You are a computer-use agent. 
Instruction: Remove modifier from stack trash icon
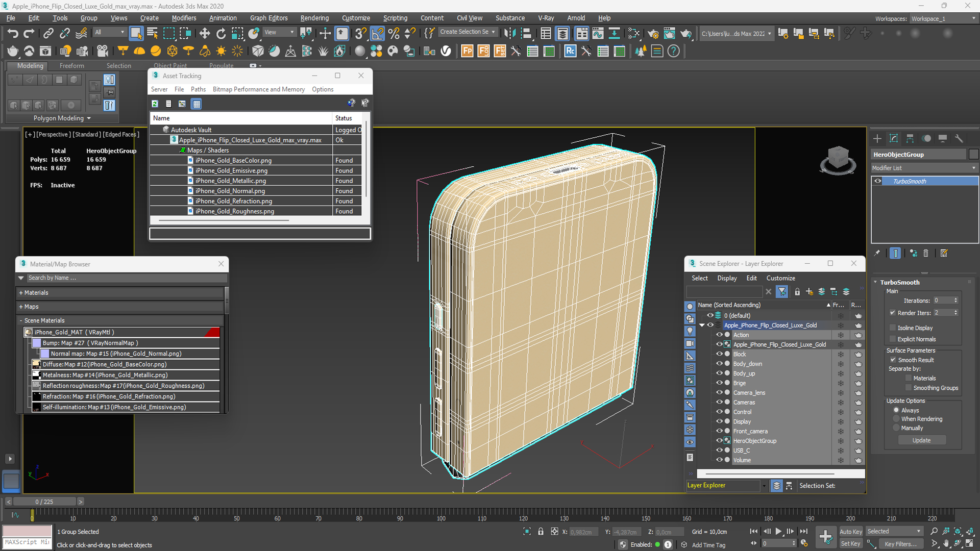926,253
